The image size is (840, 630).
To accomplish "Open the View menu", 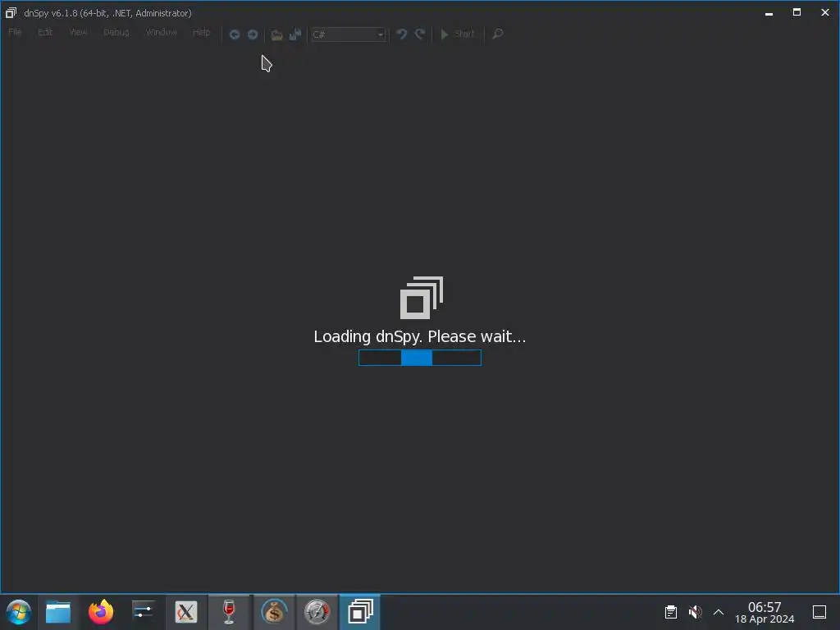I will coord(78,32).
